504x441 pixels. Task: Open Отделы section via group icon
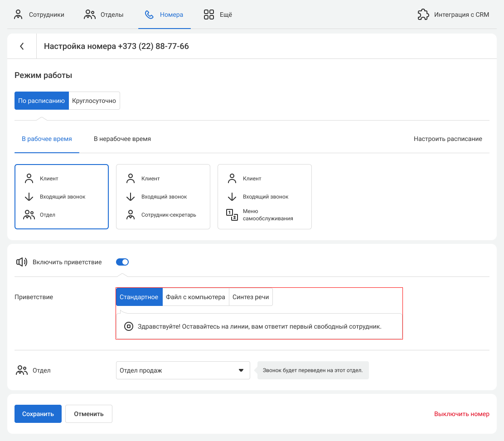90,15
